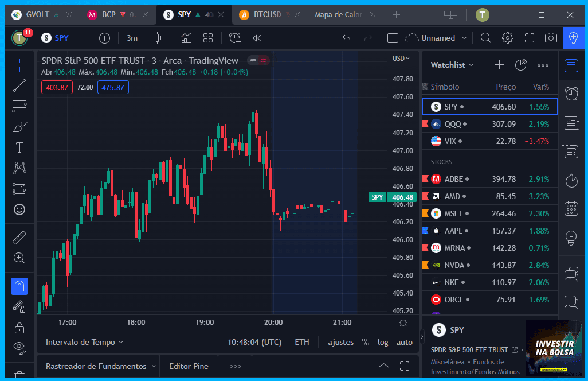This screenshot has width=588, height=381.
Task: Open the ruler measure tool
Action: pyautogui.click(x=19, y=237)
